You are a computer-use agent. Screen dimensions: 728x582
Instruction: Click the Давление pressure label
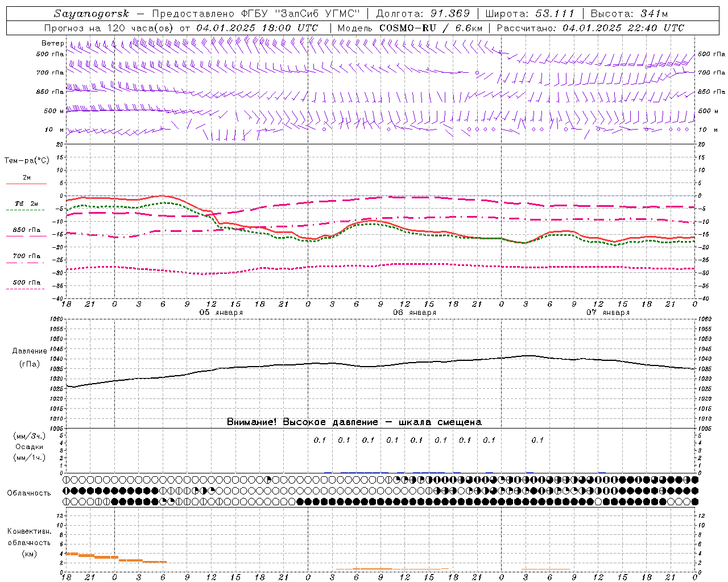pos(30,351)
